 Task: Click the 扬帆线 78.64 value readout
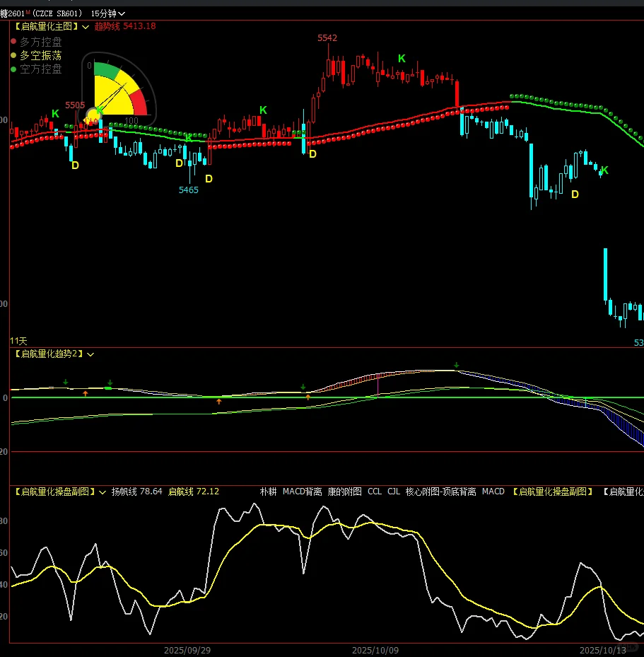pyautogui.click(x=136, y=492)
